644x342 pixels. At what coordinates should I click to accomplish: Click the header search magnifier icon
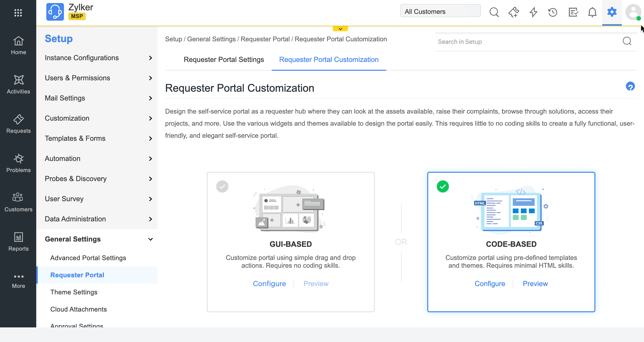pos(494,12)
